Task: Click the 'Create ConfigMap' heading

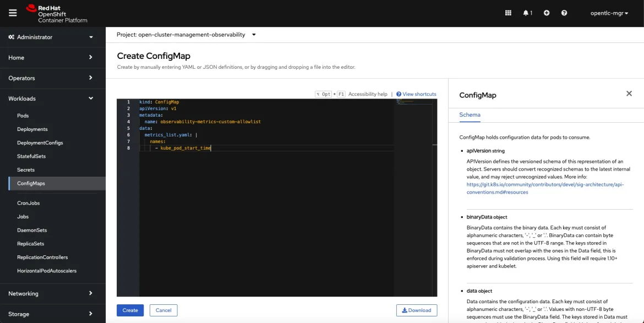Action: click(x=154, y=56)
